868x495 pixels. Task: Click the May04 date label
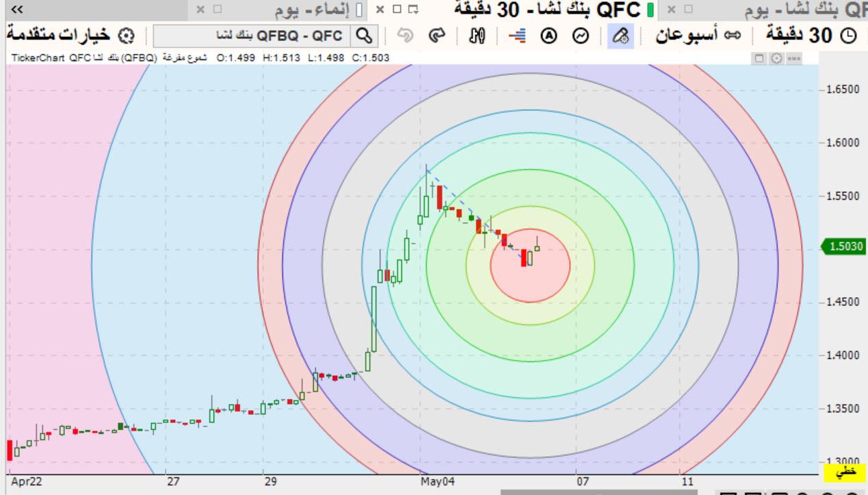click(x=438, y=482)
